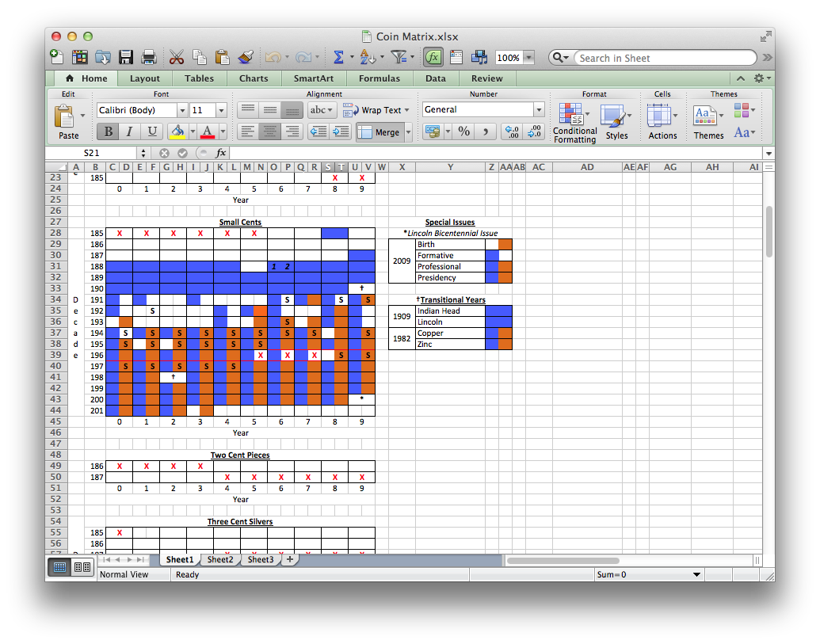The width and height of the screenshot is (820, 644).
Task: Click the percent style icon
Action: pos(463,131)
